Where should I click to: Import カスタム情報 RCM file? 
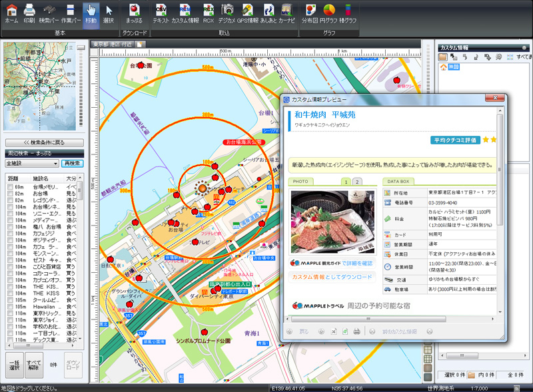click(185, 13)
